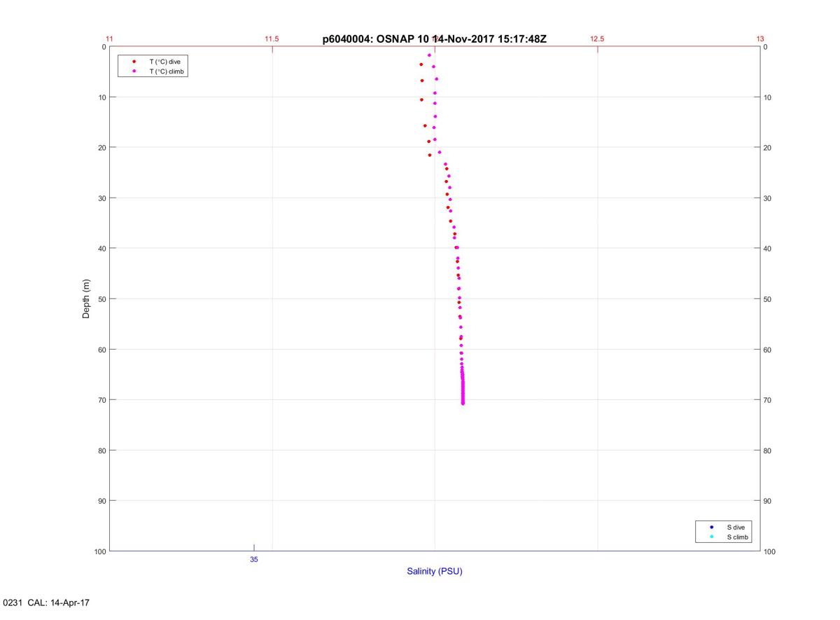
Task: Select the 'S climb' legend entry
Action: pyautogui.click(x=737, y=537)
